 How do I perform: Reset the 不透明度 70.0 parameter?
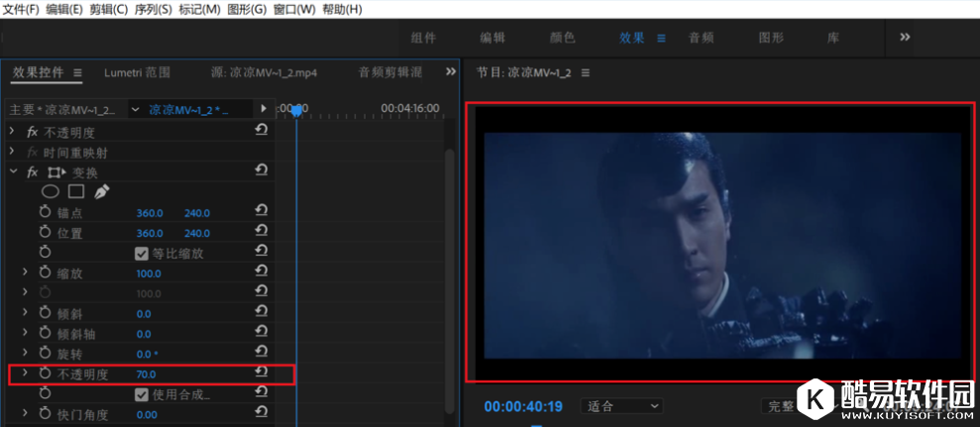click(x=262, y=373)
